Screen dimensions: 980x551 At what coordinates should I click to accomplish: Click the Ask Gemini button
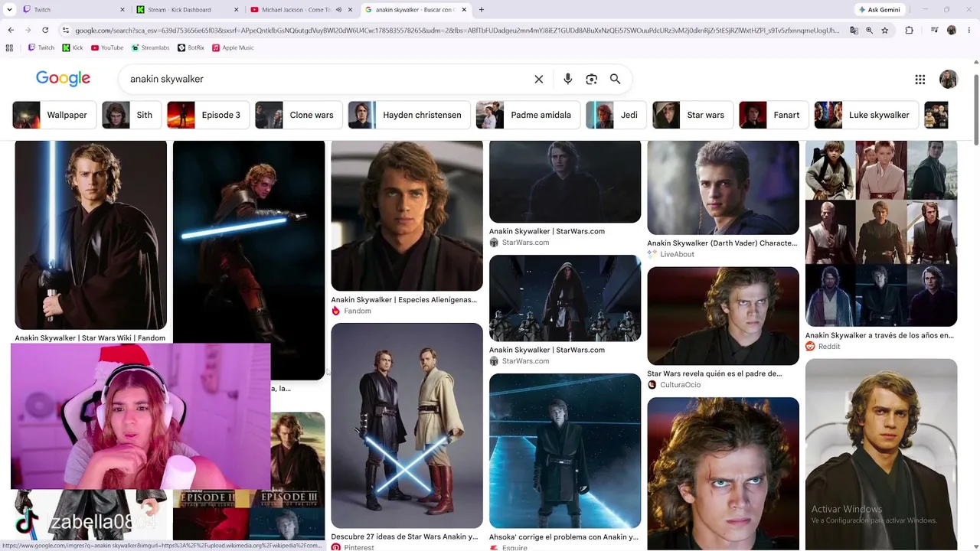click(x=880, y=10)
